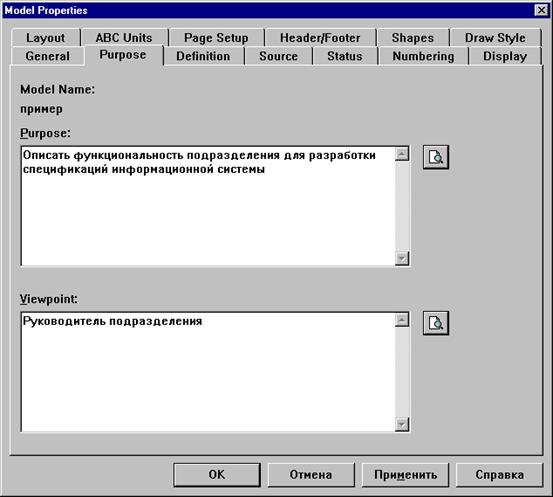Switch to the Layout tab

45,38
